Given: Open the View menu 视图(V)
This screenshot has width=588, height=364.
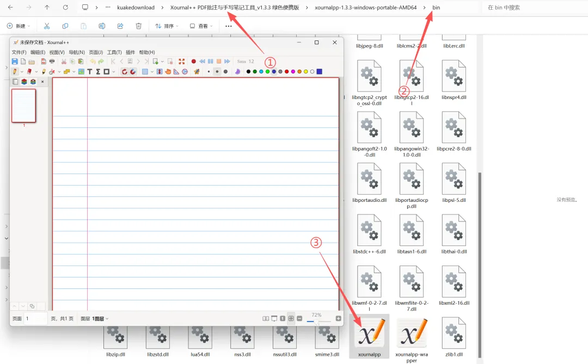Looking at the screenshot, I should coord(57,52).
